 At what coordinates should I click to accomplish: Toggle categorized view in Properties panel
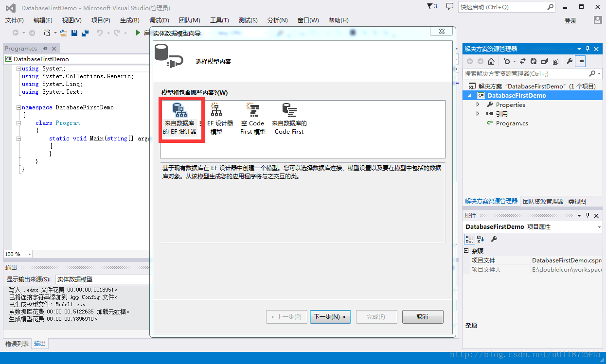[469, 239]
